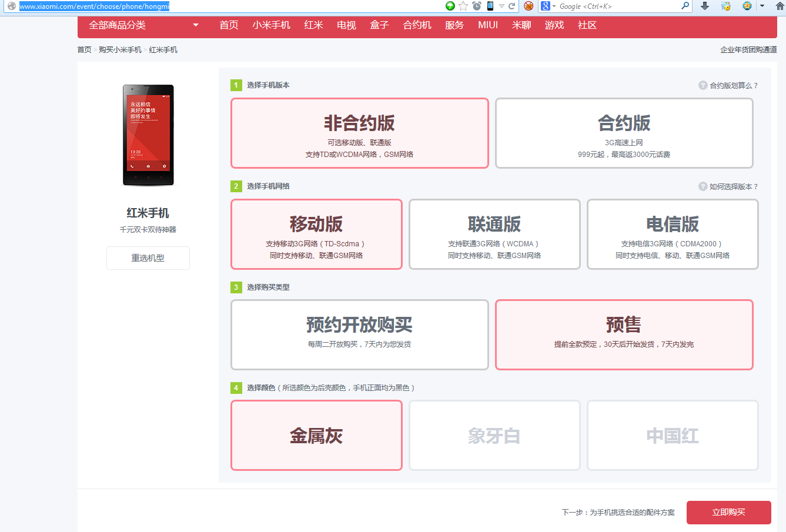Open the 电视 navigation menu item
This screenshot has height=532, width=786.
(x=347, y=25)
